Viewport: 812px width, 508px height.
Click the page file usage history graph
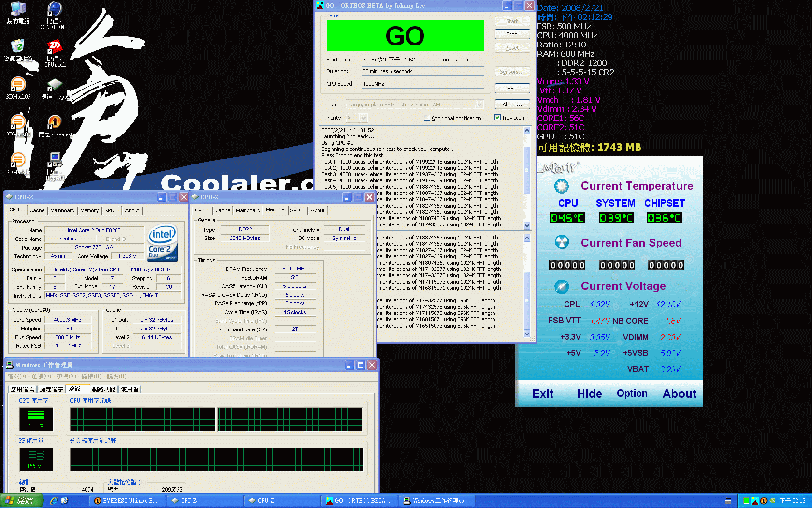(217, 460)
